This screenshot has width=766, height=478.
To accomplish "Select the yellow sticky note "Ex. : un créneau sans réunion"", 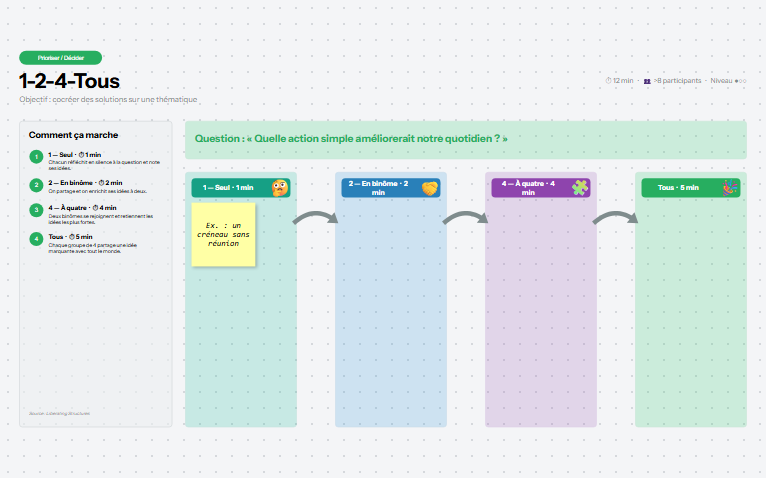I will (223, 235).
